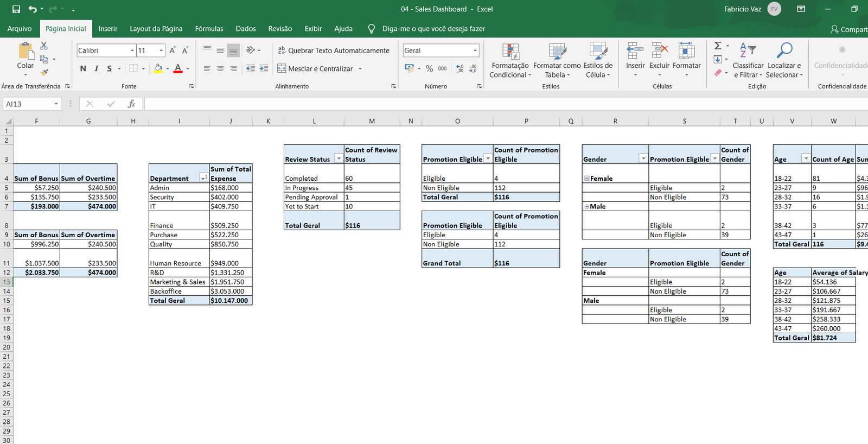Clear contents with the eraser icon

click(x=718, y=72)
